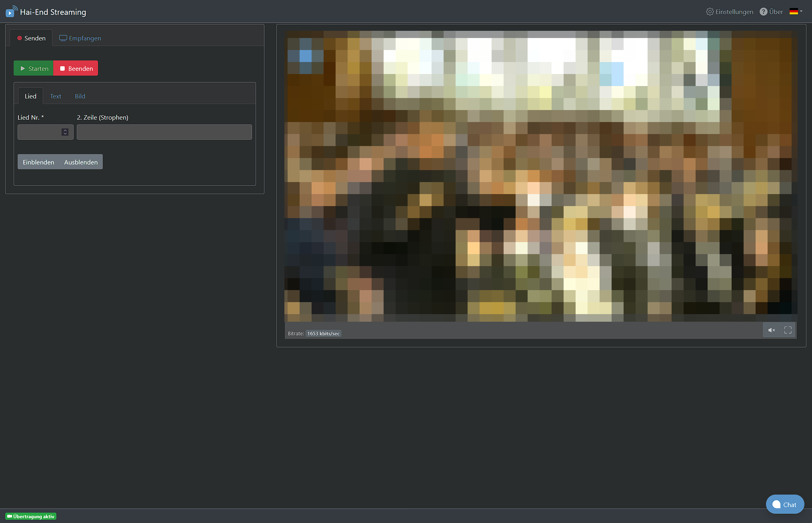Viewport: 812px width, 523px height.
Task: Click the mute speaker icon on preview
Action: pos(771,330)
